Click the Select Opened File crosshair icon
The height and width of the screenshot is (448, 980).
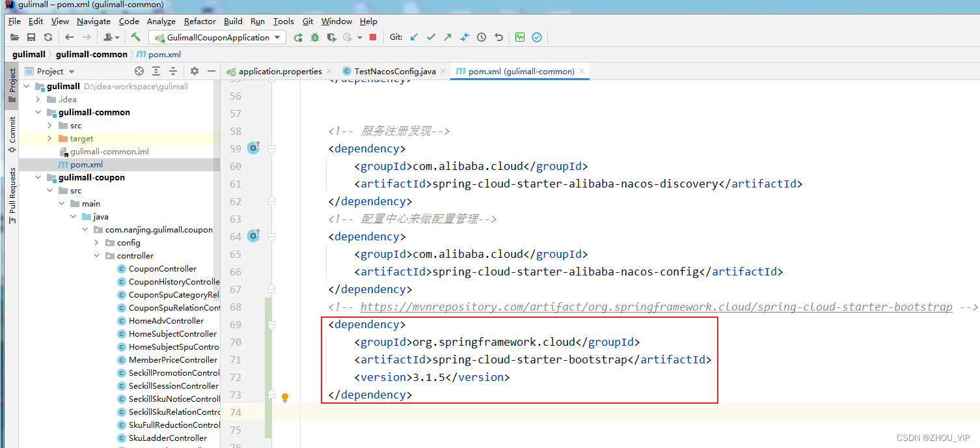(139, 71)
